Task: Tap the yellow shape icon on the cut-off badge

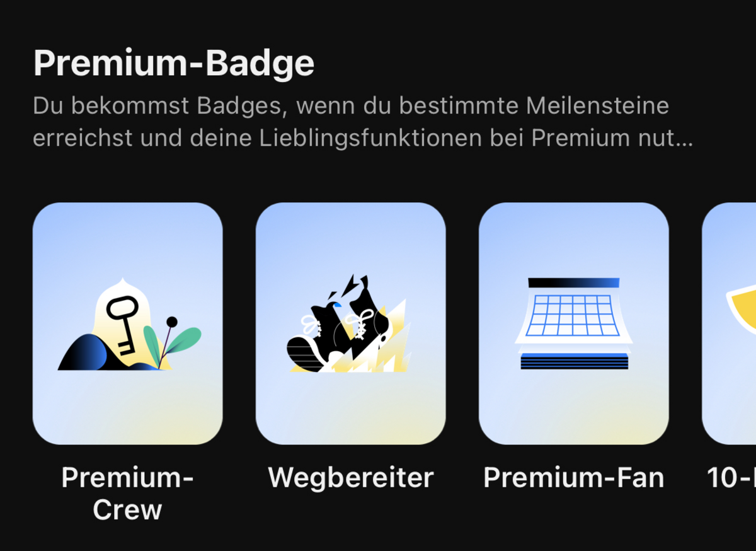Action: 742,310
